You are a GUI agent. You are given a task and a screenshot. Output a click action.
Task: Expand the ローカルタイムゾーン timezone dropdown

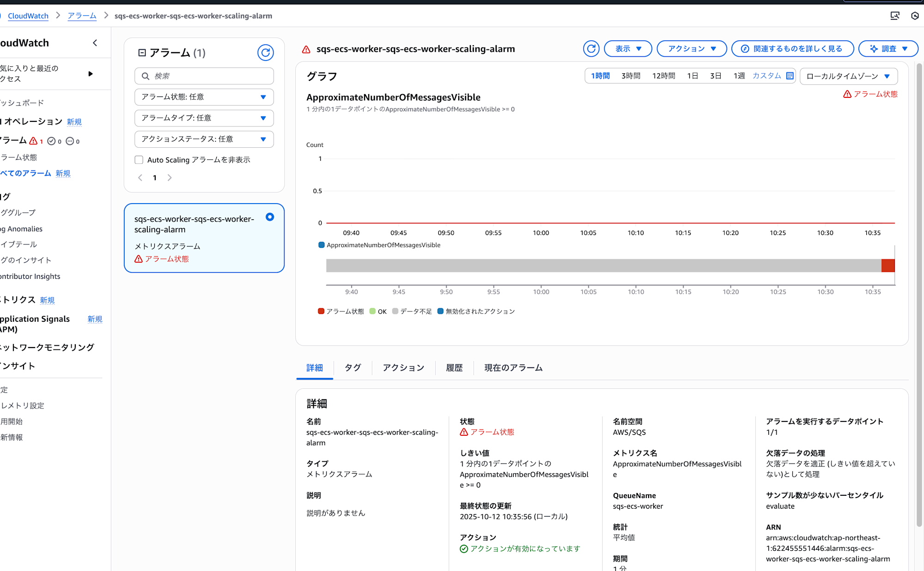(848, 76)
